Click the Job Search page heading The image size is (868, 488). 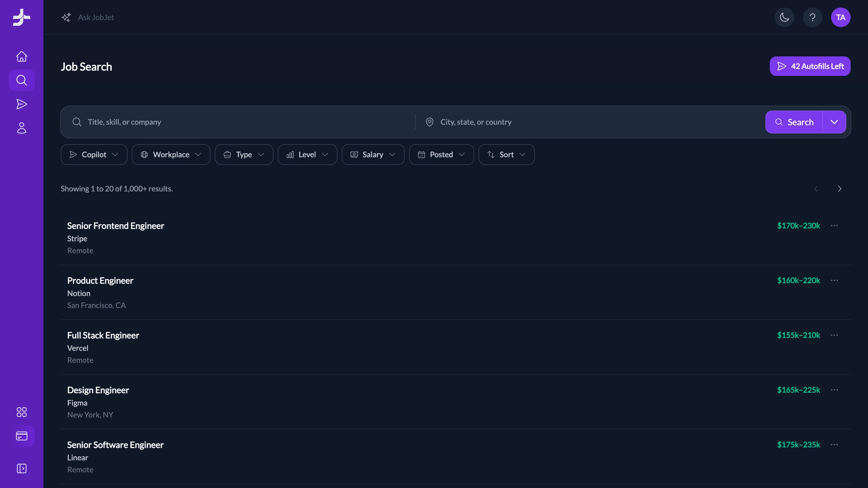pos(86,67)
